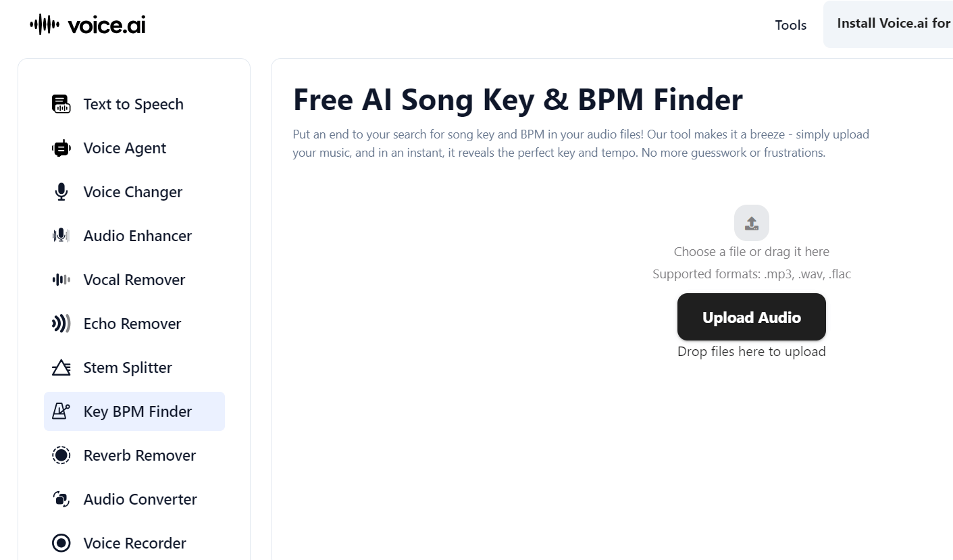The width and height of the screenshot is (953, 560).
Task: Click the upload arrow icon
Action: pyautogui.click(x=752, y=223)
